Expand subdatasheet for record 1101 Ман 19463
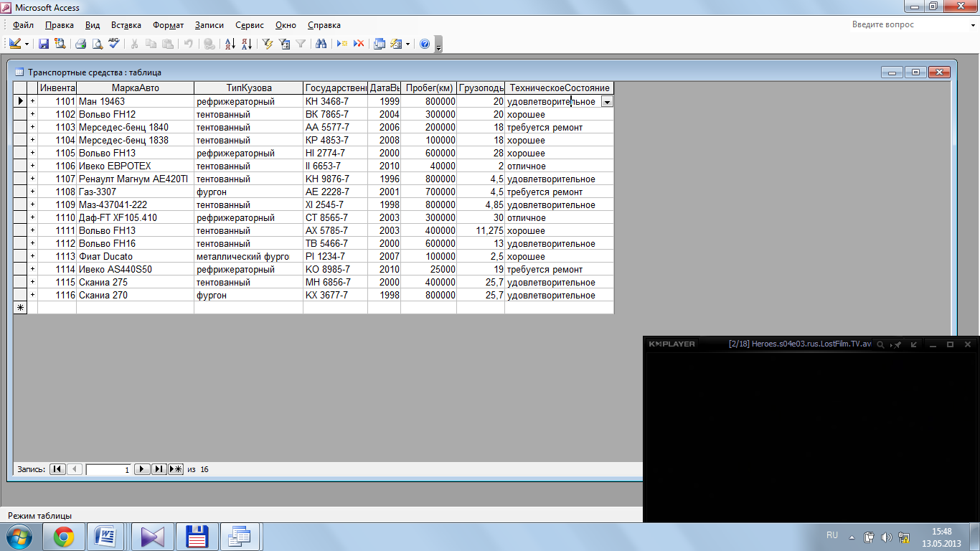The width and height of the screenshot is (980, 551). (32, 102)
